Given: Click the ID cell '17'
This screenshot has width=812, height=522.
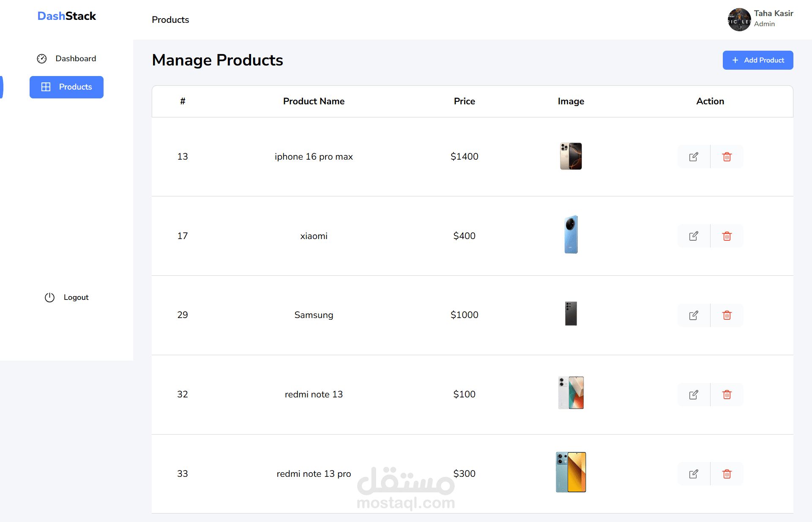Looking at the screenshot, I should click(183, 236).
